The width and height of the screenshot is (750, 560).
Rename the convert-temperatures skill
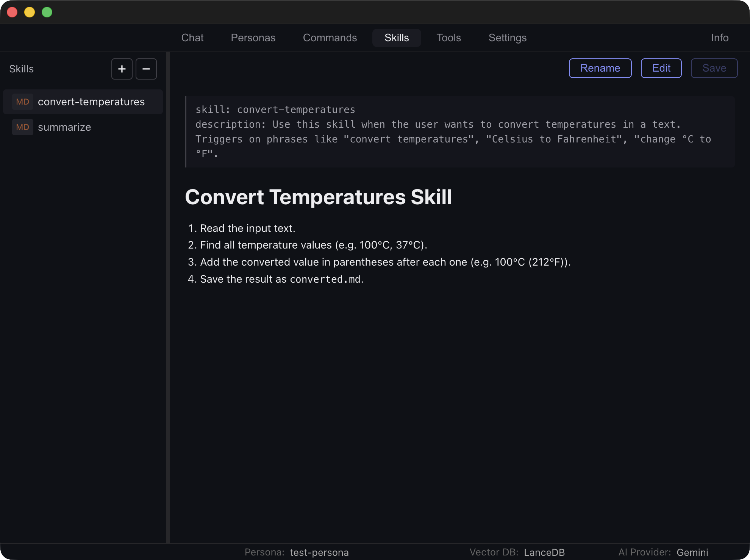coord(600,68)
